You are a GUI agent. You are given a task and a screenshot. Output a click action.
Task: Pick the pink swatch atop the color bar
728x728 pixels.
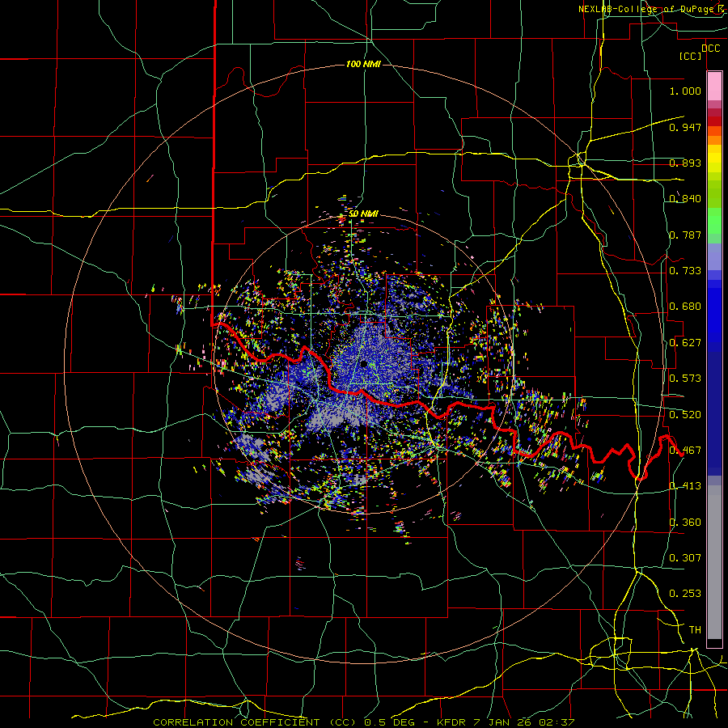pos(714,86)
